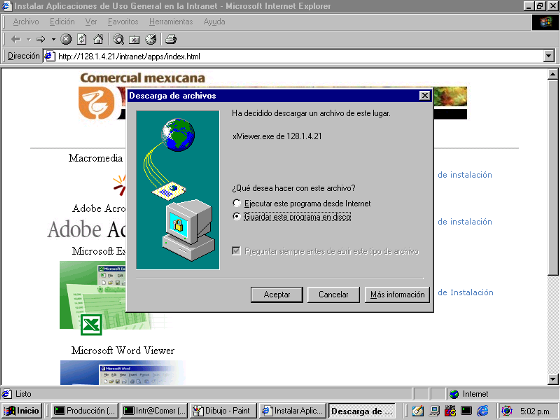Open the Ver menu
Image resolution: width=560 pixels, height=420 pixels.
click(x=91, y=22)
